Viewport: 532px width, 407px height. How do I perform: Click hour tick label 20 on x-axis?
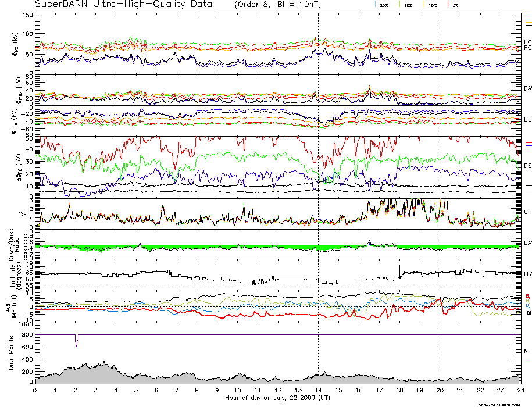[x=440, y=390]
